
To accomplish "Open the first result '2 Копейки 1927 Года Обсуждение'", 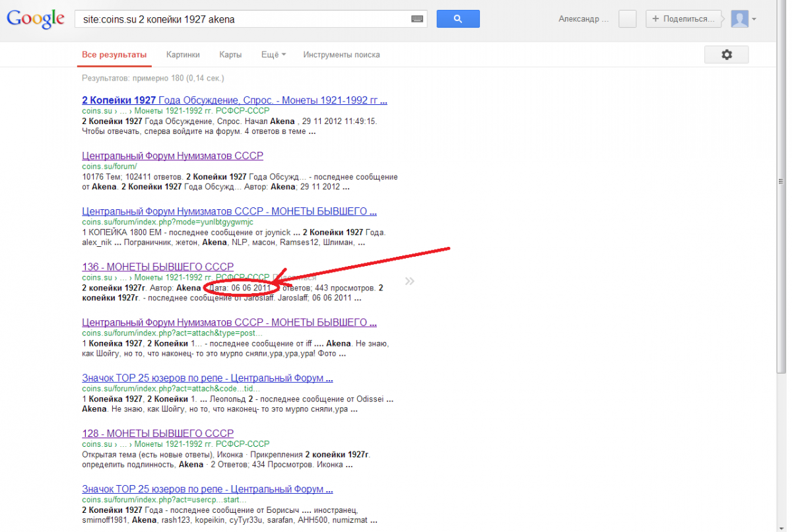I will coord(234,100).
